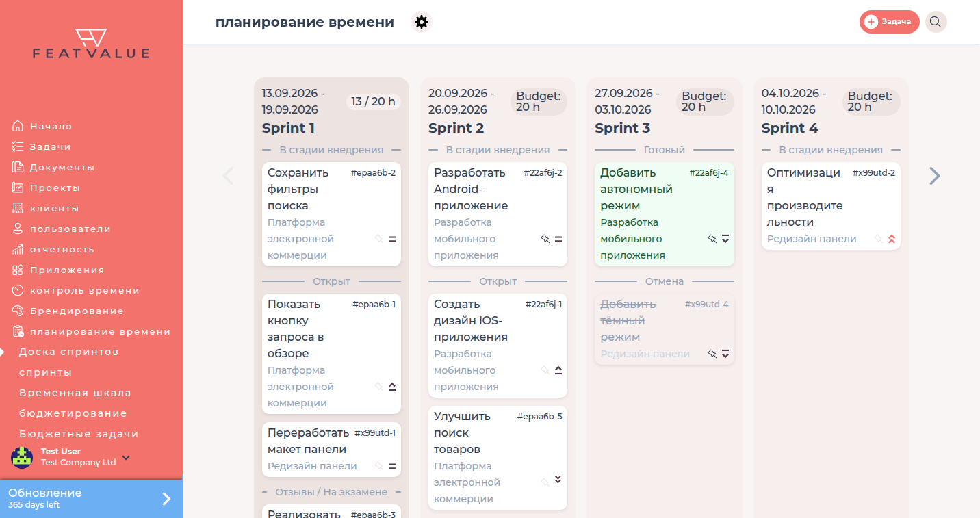Click task ID #22af6j-1
This screenshot has width=980, height=518.
543,305
